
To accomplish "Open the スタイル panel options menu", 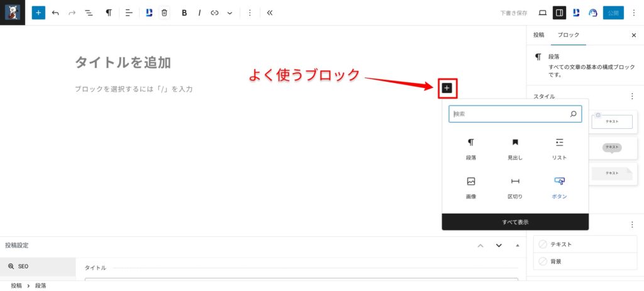I will click(x=632, y=96).
